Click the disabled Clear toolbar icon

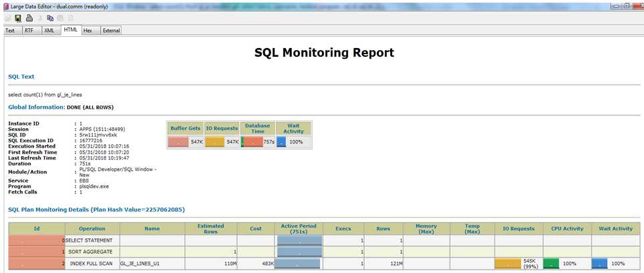point(70,18)
